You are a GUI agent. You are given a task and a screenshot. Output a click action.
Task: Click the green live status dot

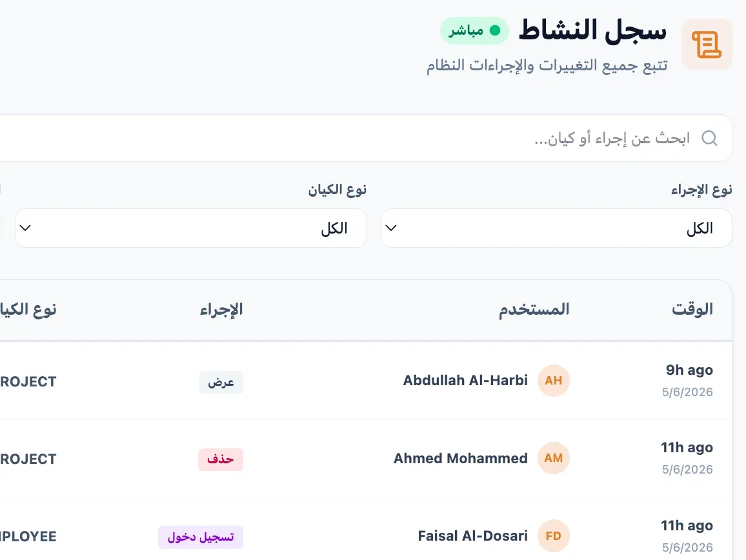pos(495,30)
